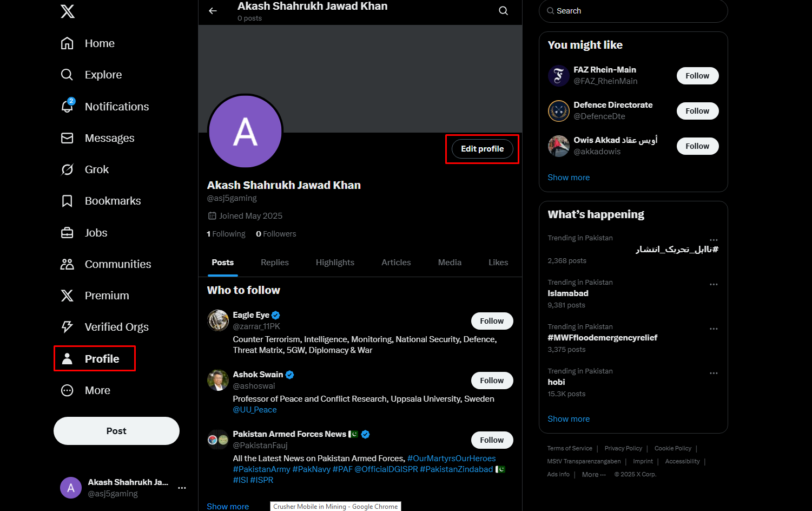Select the Premium X sidebar icon
Image resolution: width=812 pixels, height=511 pixels.
[x=67, y=295]
